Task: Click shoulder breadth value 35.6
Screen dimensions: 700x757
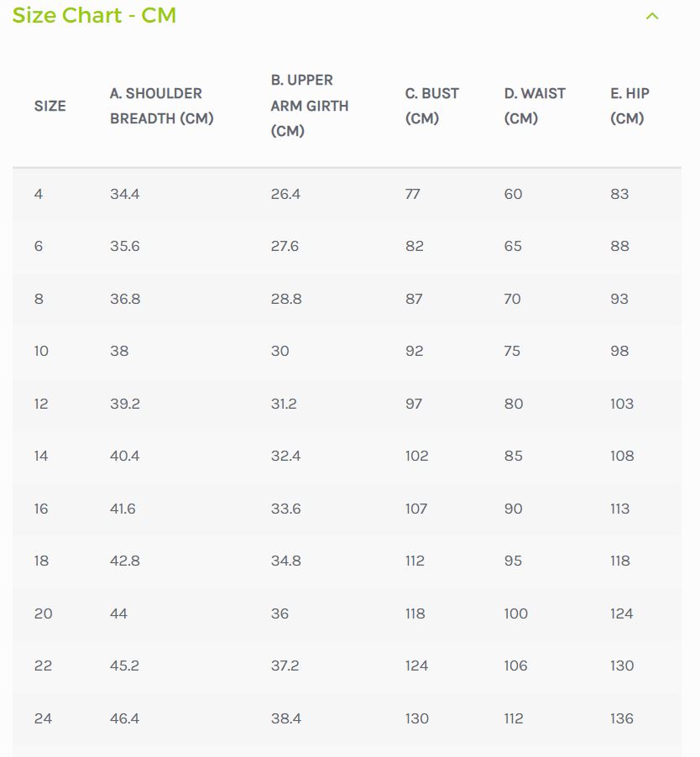Action: click(x=124, y=246)
